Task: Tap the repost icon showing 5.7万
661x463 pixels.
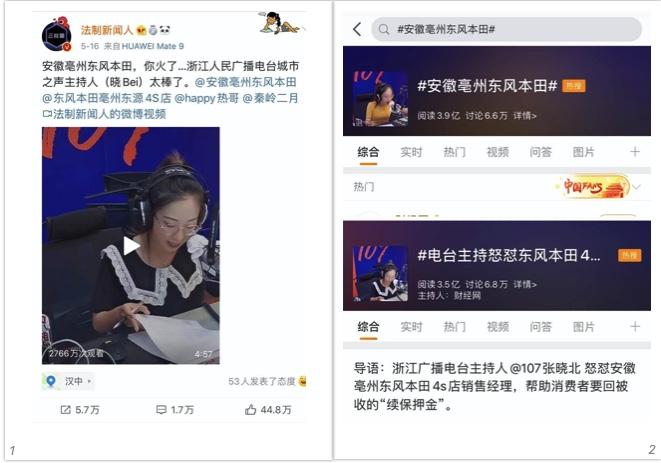Action: (x=65, y=409)
